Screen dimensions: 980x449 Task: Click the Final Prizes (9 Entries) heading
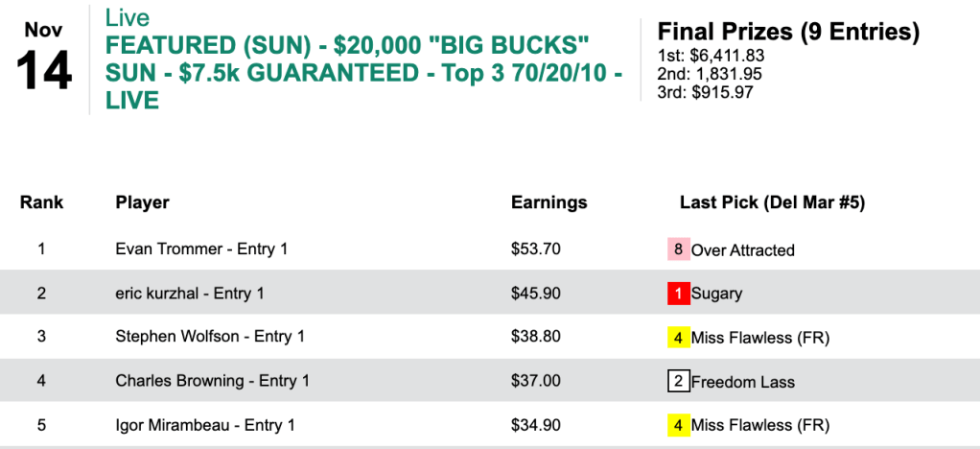[788, 33]
